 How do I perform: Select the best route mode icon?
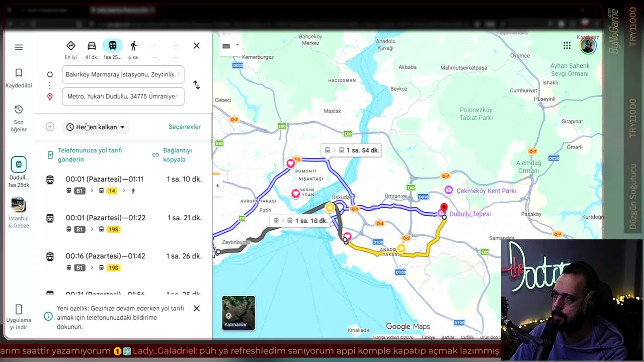point(71,46)
